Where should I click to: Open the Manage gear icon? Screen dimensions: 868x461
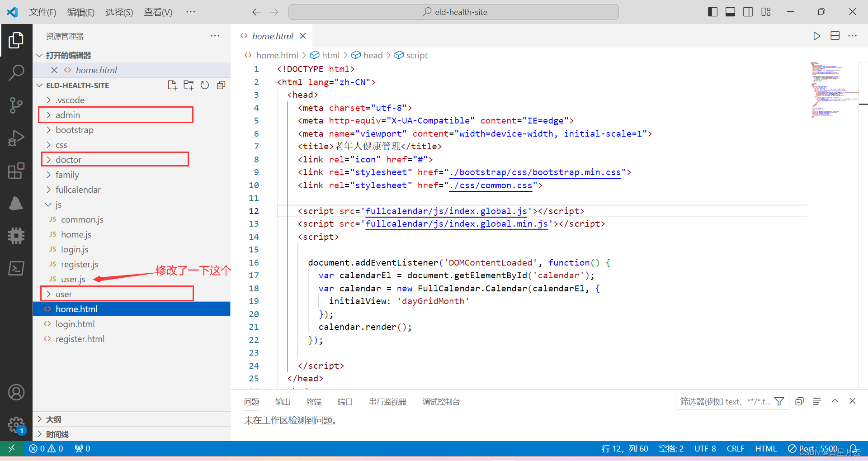click(x=16, y=425)
